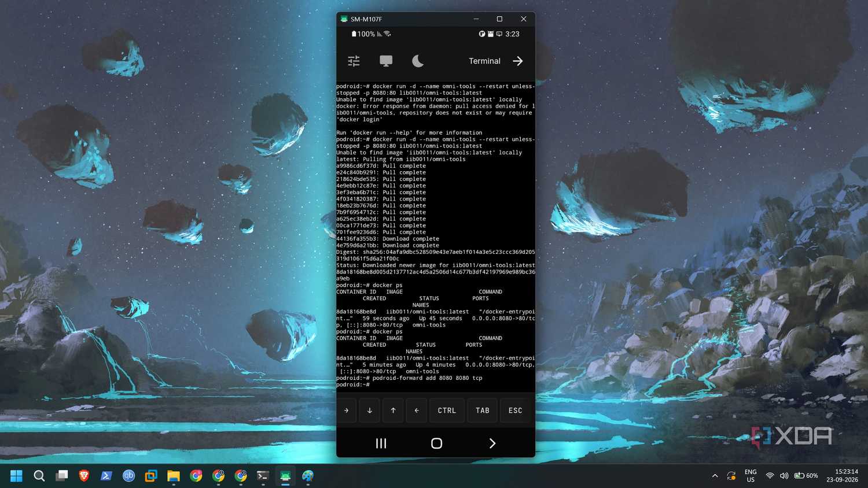Open the first Chrome icon on the taskbar
This screenshot has width=868, height=488.
click(196, 476)
